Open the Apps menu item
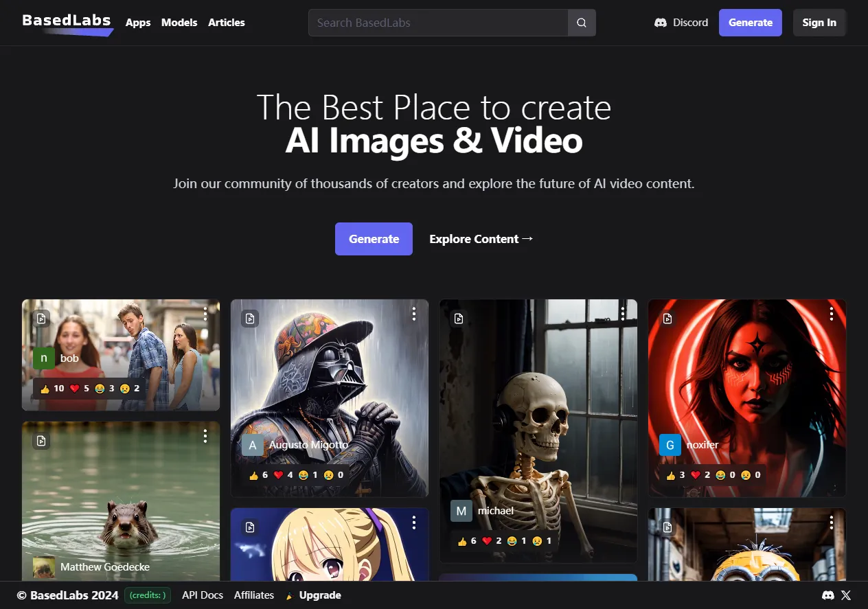The width and height of the screenshot is (868, 609). [138, 23]
